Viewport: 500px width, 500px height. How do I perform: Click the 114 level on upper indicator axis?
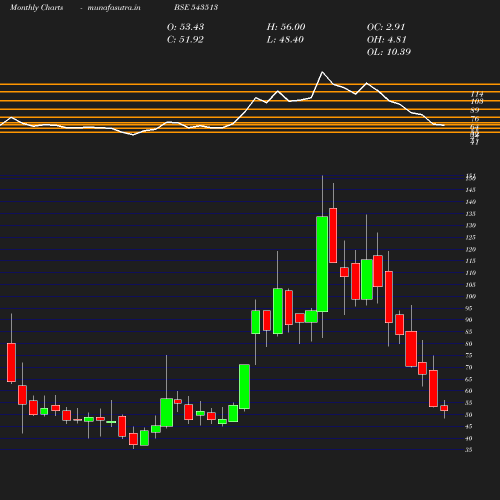[x=477, y=95]
